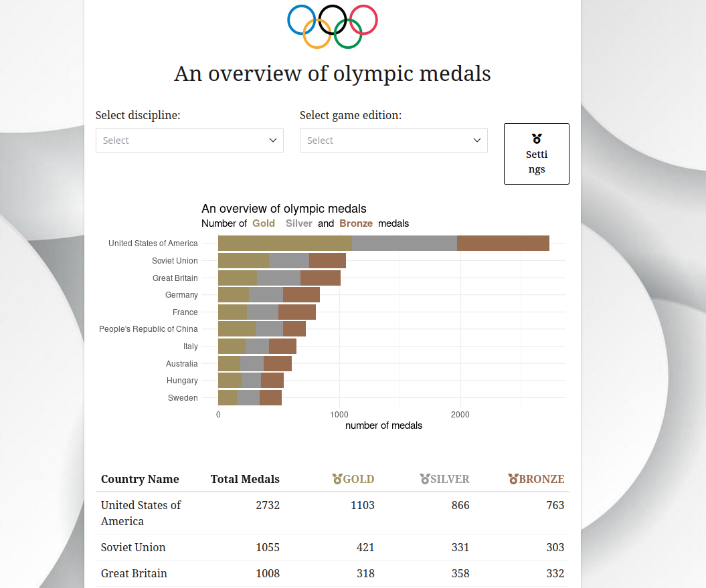Click the Great Britain chart axis label

point(175,278)
